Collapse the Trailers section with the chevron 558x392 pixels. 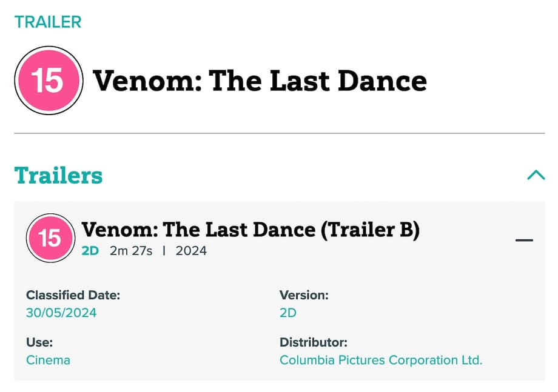[536, 176]
